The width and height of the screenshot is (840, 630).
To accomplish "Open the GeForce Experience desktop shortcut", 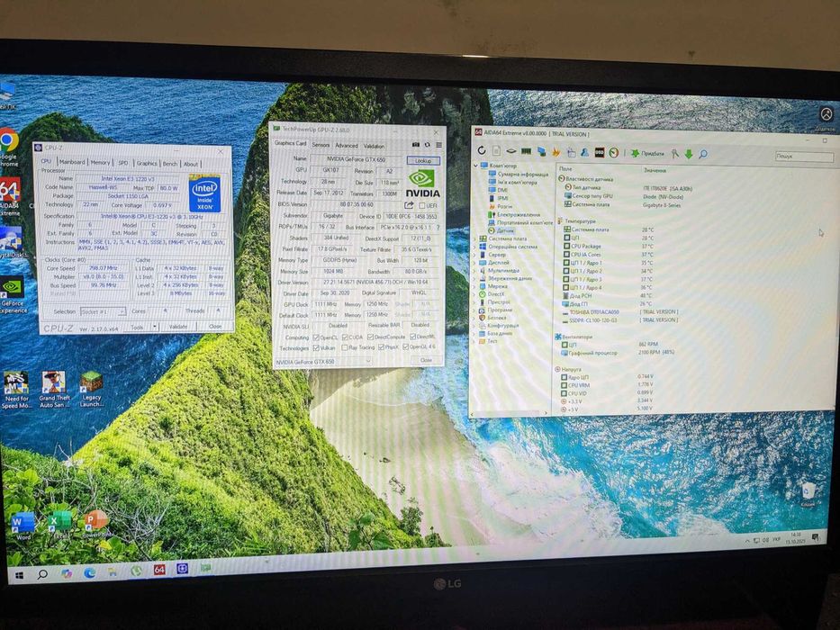I will (12, 295).
